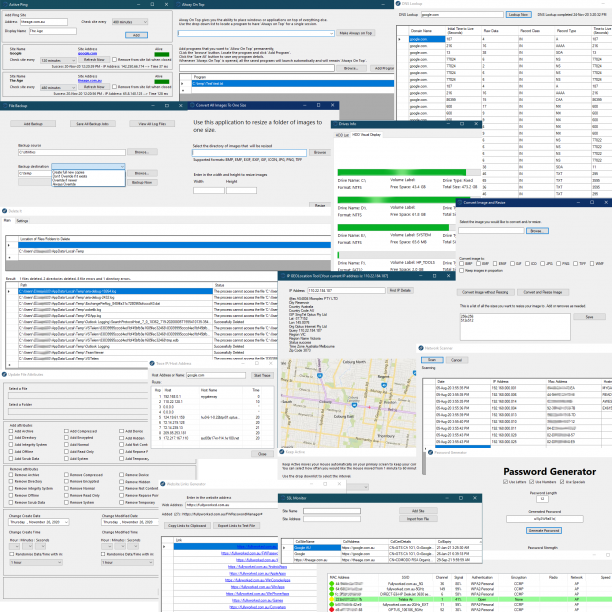This screenshot has height=612, width=612.
Task: Maximize the SSL Monitor window
Action: click(461, 498)
